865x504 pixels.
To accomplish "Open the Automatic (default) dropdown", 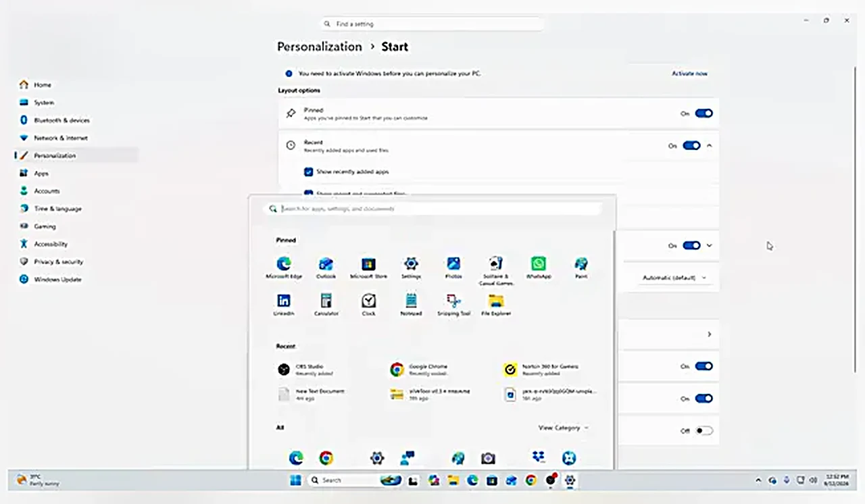I will tap(674, 278).
